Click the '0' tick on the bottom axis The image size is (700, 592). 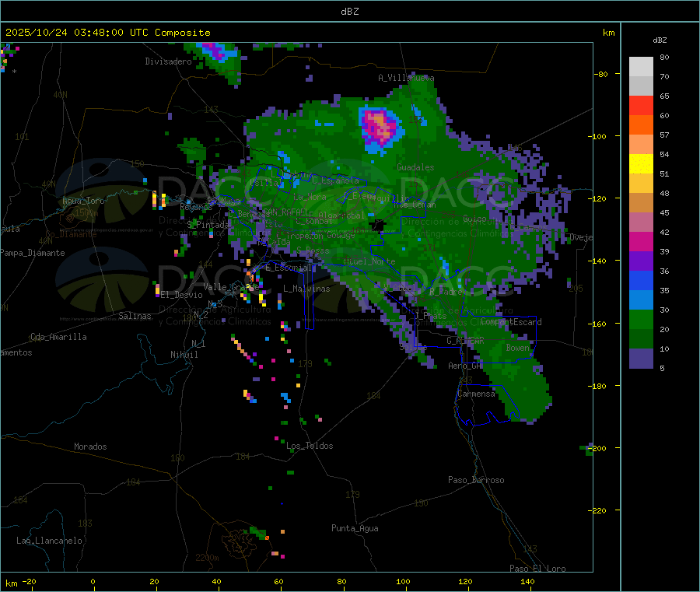[x=93, y=581]
